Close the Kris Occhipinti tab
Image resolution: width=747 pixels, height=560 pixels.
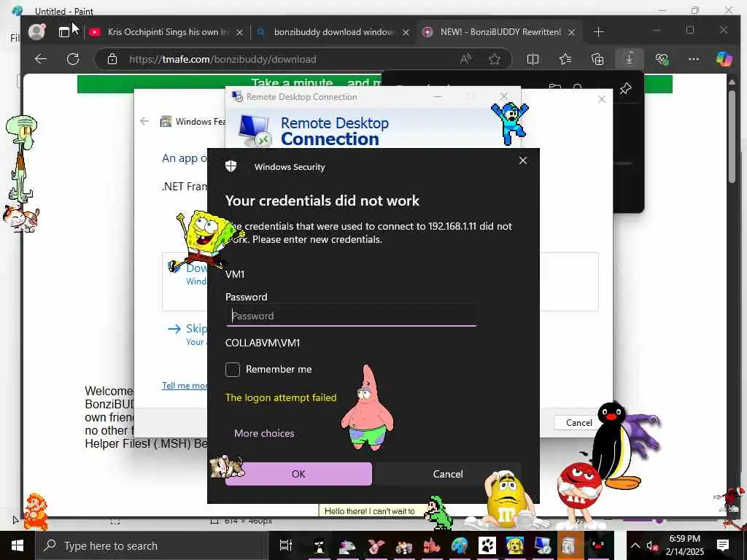point(239,32)
